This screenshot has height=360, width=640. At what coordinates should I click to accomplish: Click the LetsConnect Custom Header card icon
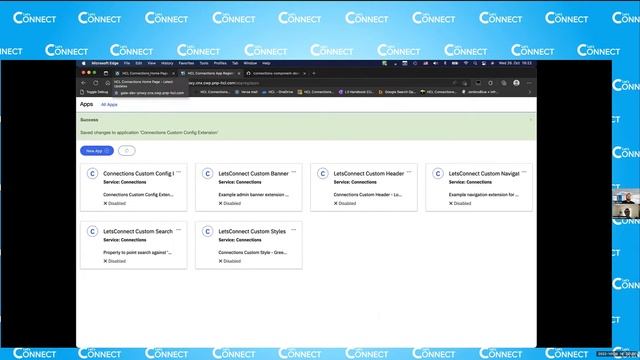(x=322, y=173)
